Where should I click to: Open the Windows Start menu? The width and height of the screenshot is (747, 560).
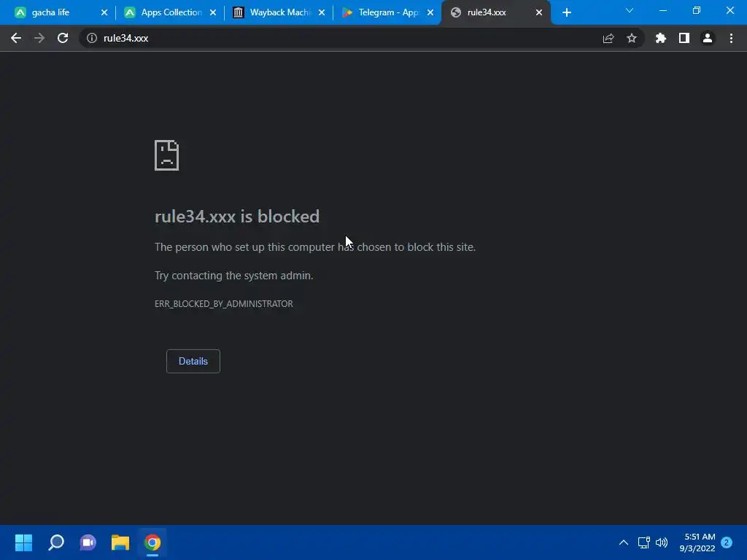tap(23, 542)
